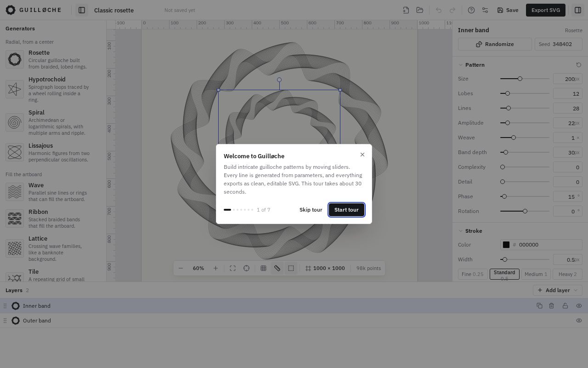This screenshot has width=588, height=368.
Task: Duplicate the Inner band layer
Action: (540, 306)
